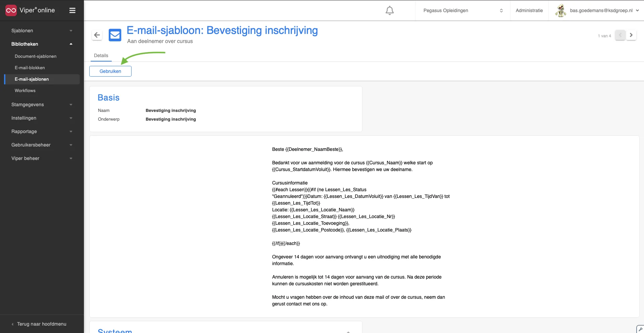Click the Basis section heading
This screenshot has width=644, height=333.
108,97
